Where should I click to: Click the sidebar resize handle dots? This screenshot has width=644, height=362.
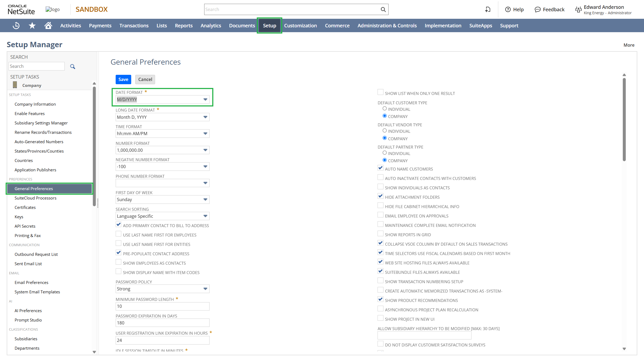tap(98, 203)
